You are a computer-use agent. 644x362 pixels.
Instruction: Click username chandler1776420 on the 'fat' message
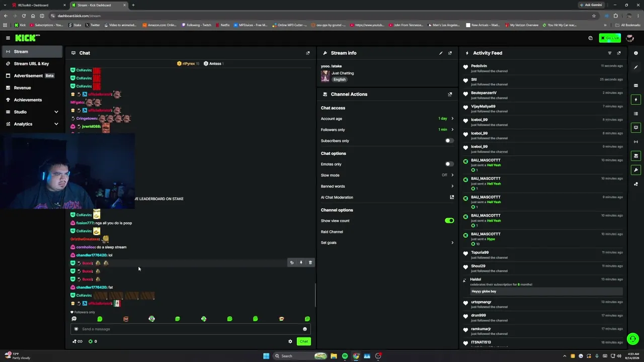(x=92, y=287)
